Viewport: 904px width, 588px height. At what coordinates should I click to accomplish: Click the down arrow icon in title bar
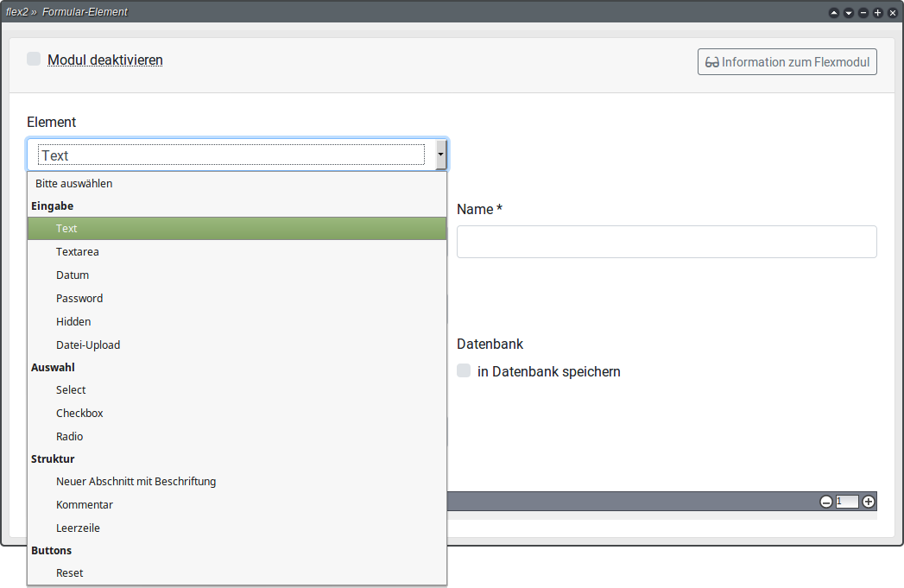(x=849, y=13)
